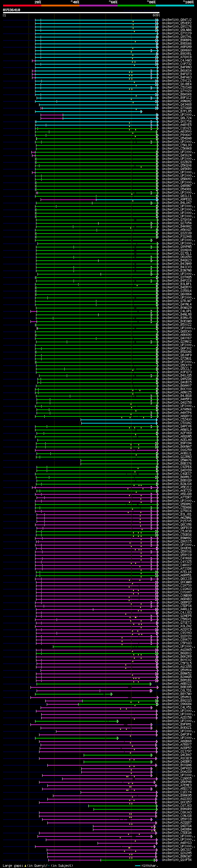Click the short cyan alignment bar for B7FL85
The width and height of the screenshot is (197, 868).
(x=89, y=111)
